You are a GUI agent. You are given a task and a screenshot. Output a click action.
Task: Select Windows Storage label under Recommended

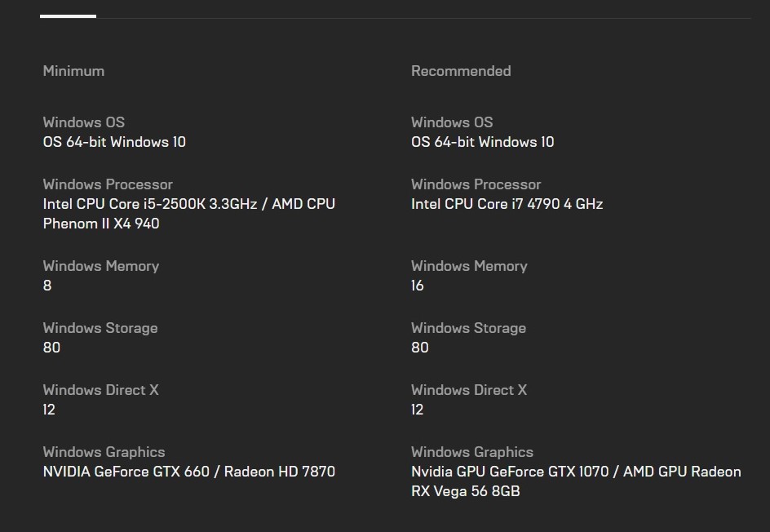coord(468,328)
